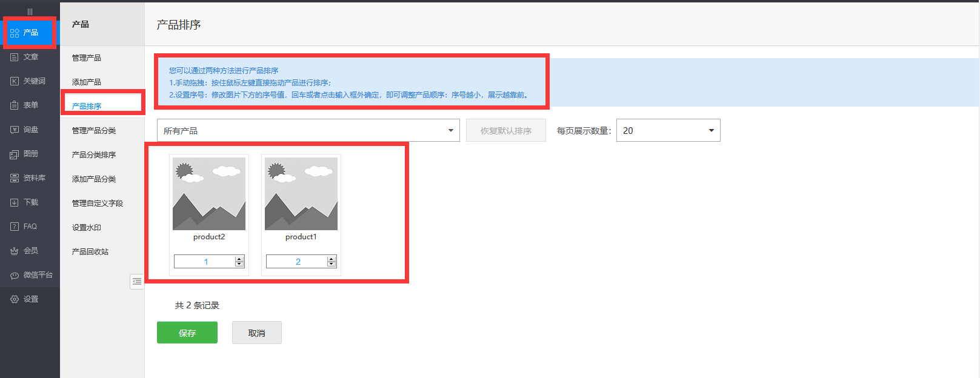Image resolution: width=980 pixels, height=378 pixels.
Task: Click the 微信平台 (WeChat) sidebar icon
Action: click(15, 275)
